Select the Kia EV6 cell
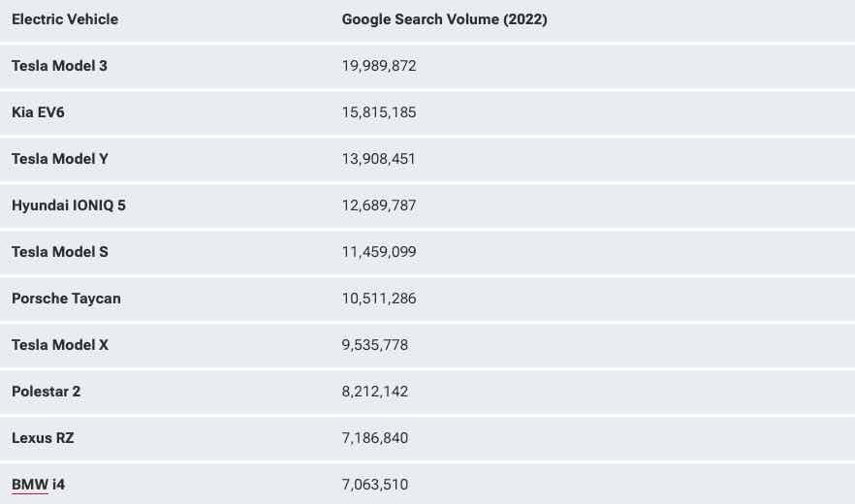Viewport: 855px width, 504px height. pos(38,112)
